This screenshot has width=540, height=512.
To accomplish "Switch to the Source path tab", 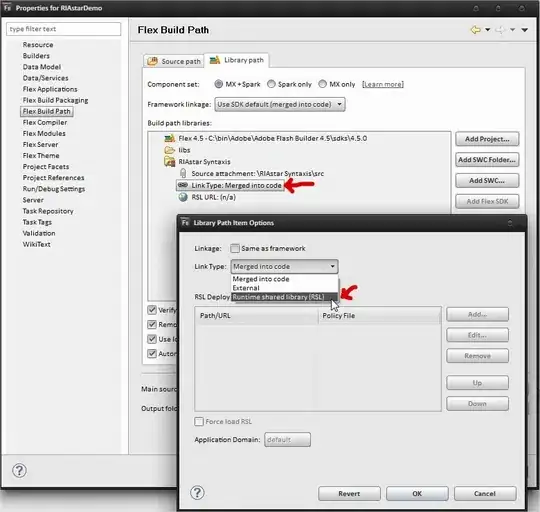I will [x=174, y=61].
